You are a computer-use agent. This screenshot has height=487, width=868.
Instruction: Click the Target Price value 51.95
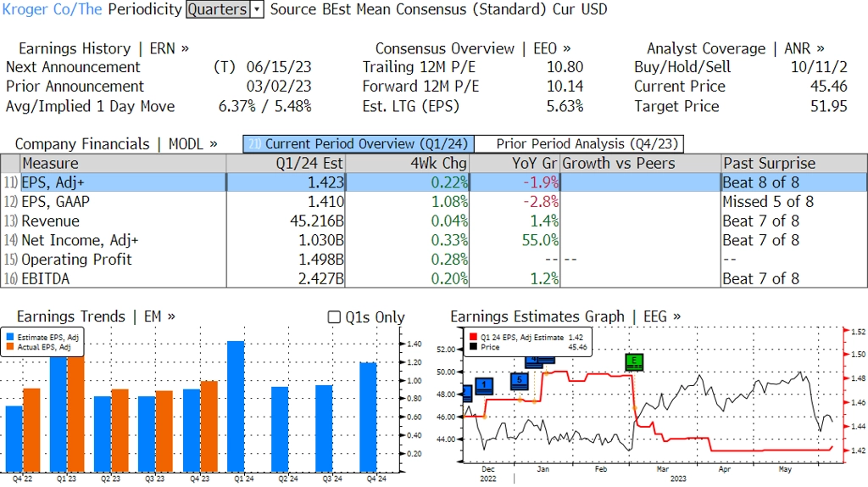coord(829,106)
